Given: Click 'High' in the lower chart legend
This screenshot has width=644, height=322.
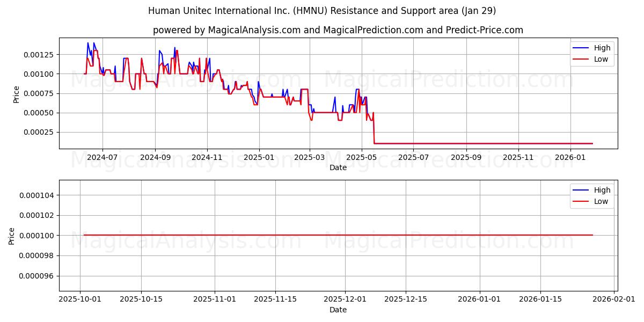Looking at the screenshot, I should [x=602, y=190].
